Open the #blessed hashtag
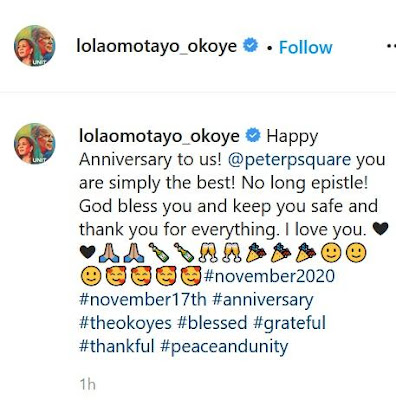Viewport: 396px width, 400px height. (212, 323)
